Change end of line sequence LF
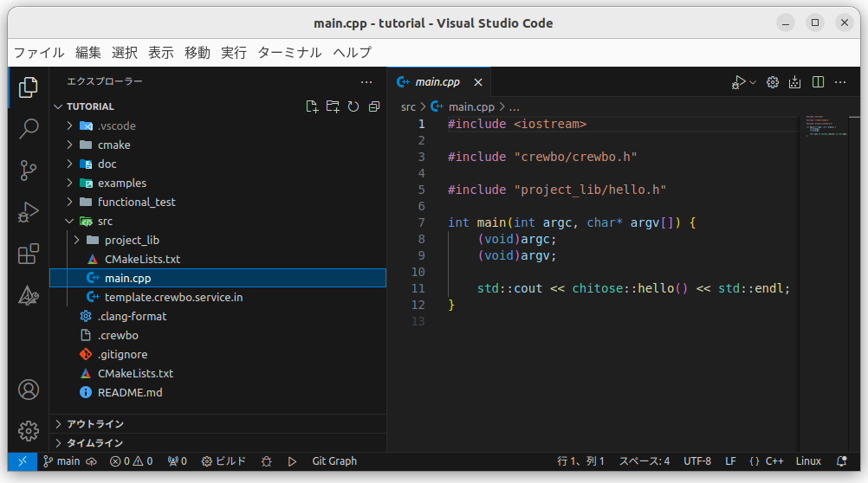The image size is (868, 483). 731,461
